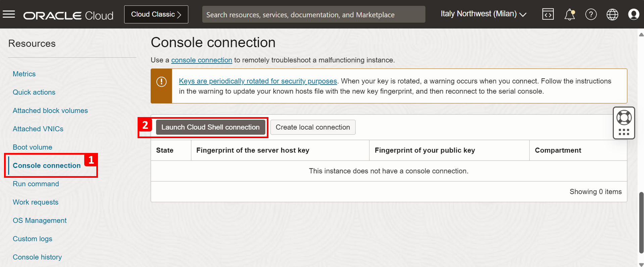Click the Console connection page heading
Image resolution: width=644 pixels, height=267 pixels.
(213, 43)
